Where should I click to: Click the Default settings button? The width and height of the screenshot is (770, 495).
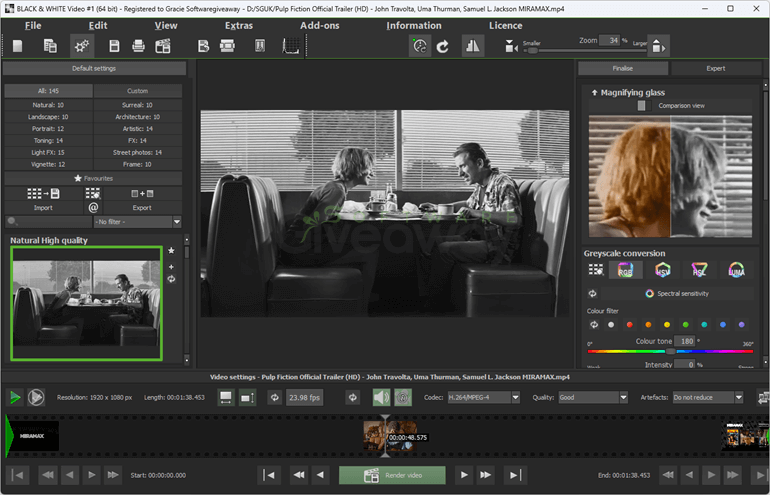pos(94,68)
